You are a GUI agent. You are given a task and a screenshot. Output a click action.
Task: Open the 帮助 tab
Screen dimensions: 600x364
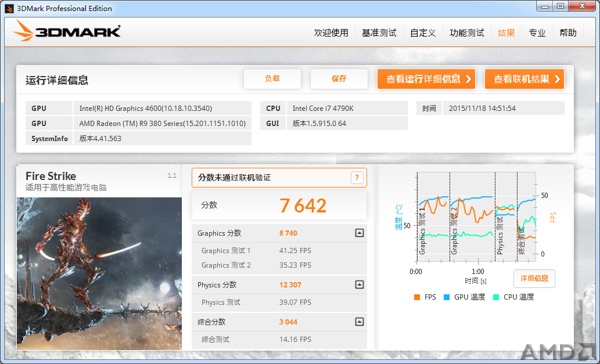pyautogui.click(x=568, y=33)
